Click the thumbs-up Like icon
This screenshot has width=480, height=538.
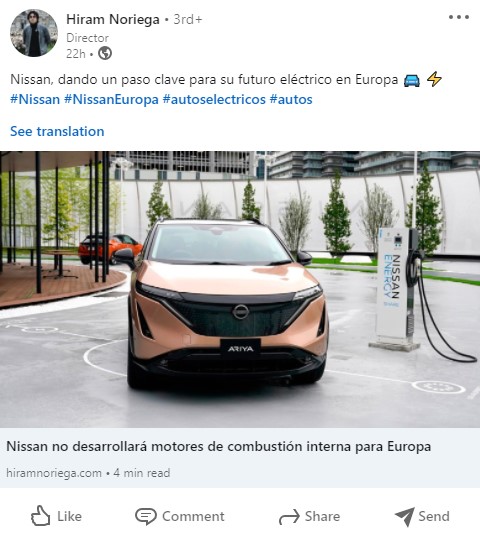coord(40,516)
